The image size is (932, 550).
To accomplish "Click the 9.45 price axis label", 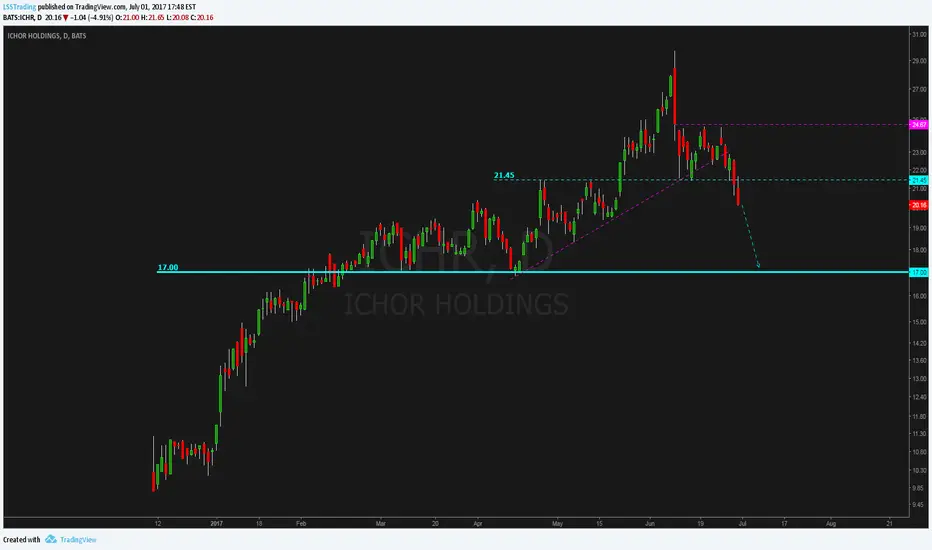I will 919,505.
